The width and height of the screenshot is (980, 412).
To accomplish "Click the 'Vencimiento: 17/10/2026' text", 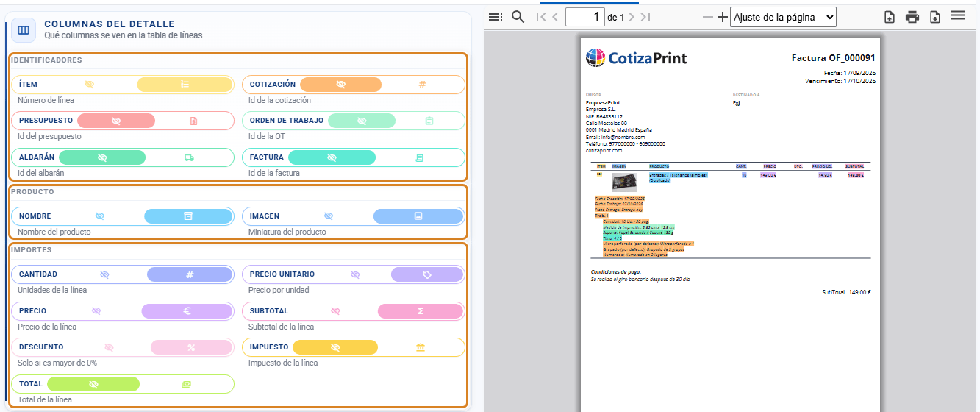I will coord(840,81).
